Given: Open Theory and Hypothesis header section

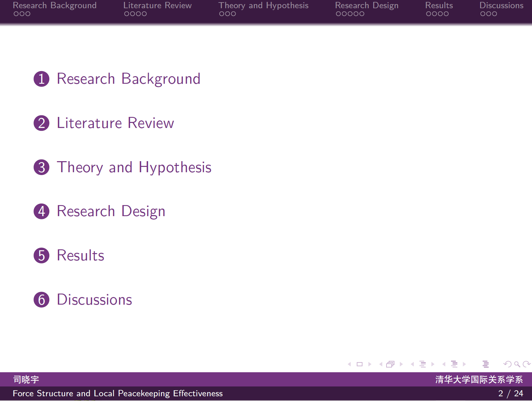Looking at the screenshot, I should (263, 5).
